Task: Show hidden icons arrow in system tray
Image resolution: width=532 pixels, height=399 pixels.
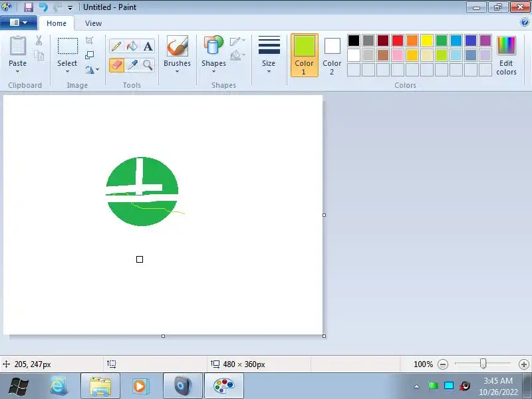Action: click(x=417, y=386)
